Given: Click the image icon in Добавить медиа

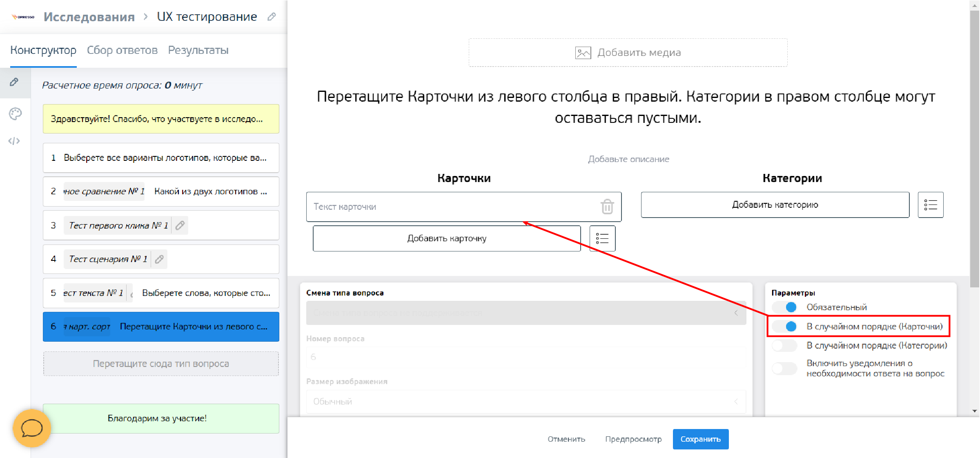Looking at the screenshot, I should pos(583,53).
